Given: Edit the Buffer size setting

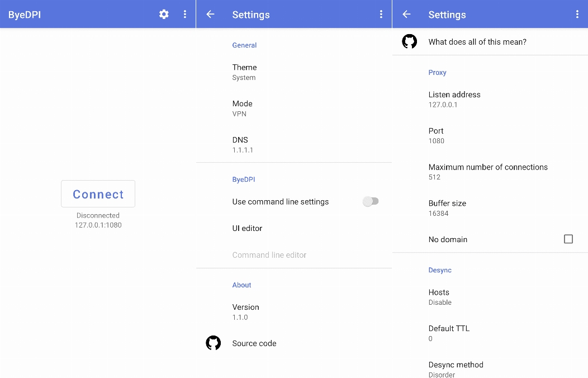Looking at the screenshot, I should 490,208.
